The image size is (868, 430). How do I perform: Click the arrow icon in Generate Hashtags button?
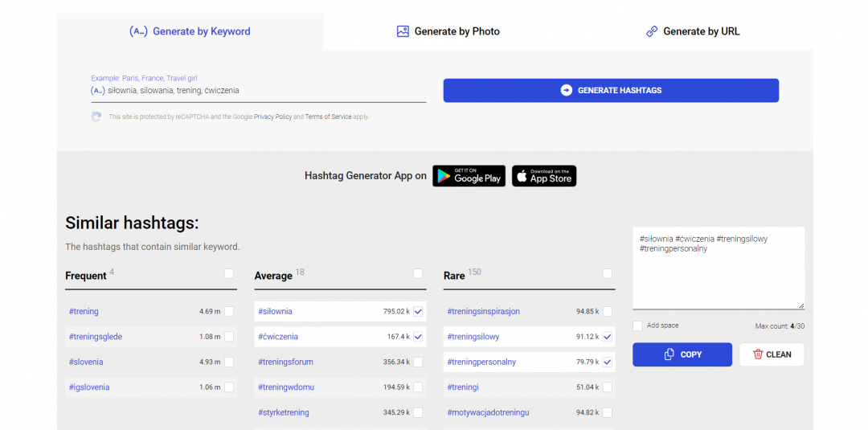pos(567,91)
